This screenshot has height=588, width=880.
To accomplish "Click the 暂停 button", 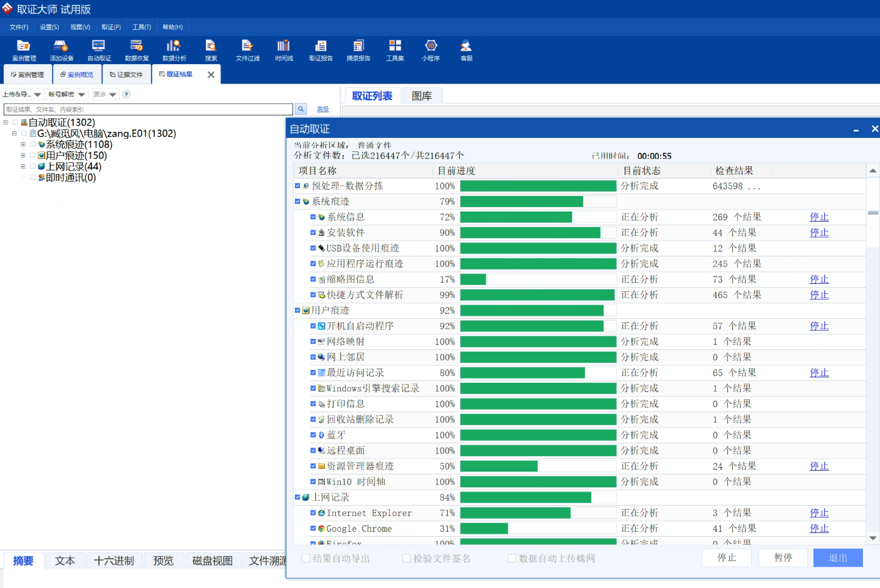I will coord(783,557).
